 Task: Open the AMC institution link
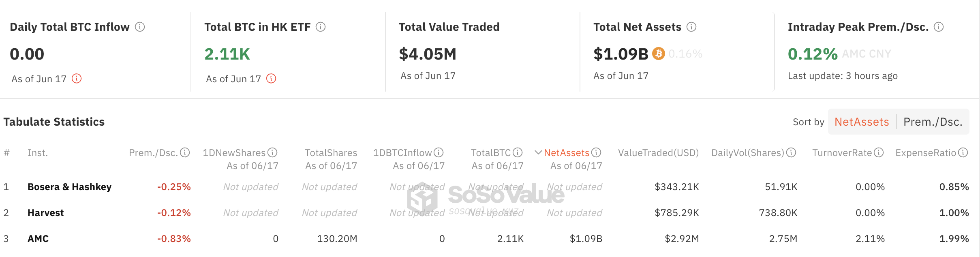point(38,239)
